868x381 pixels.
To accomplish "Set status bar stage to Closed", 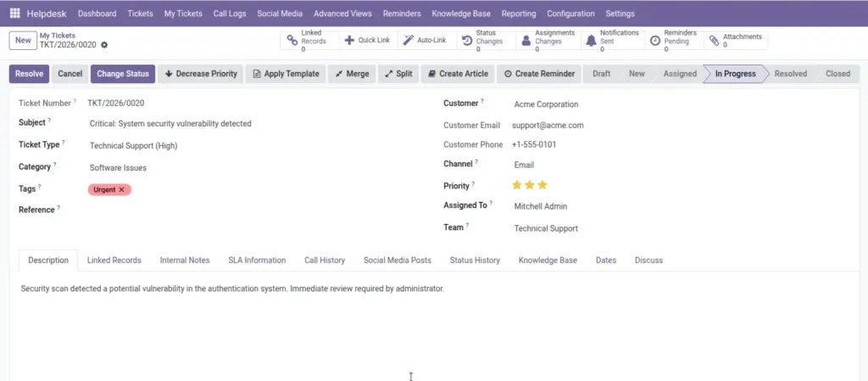I will [x=837, y=74].
